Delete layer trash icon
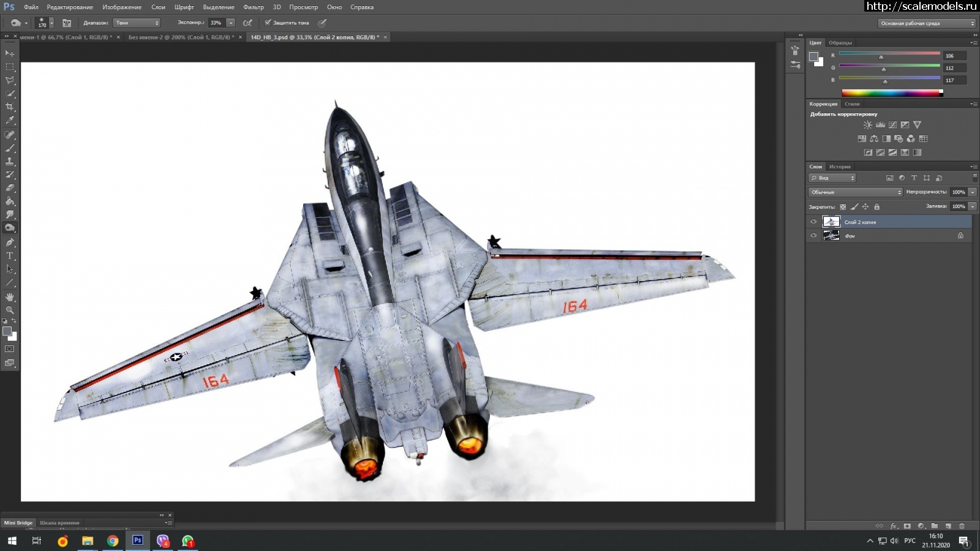The width and height of the screenshot is (980, 551). point(962,526)
